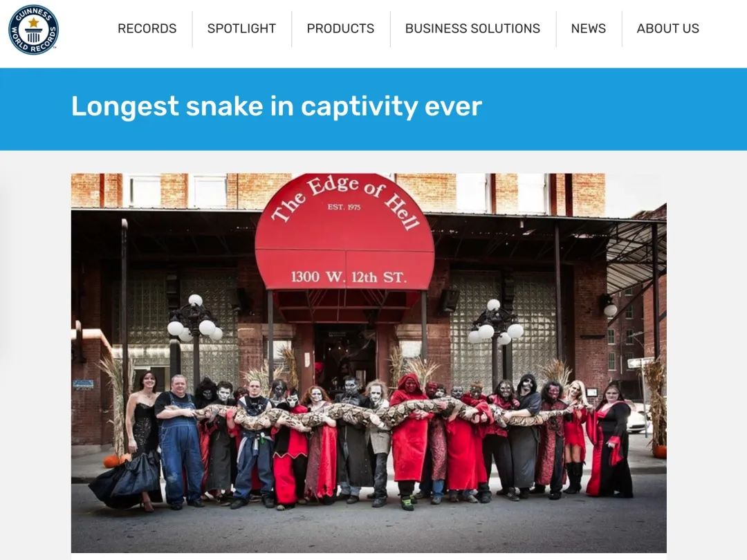Image resolution: width=747 pixels, height=560 pixels.
Task: Select Products in the navigation bar
Action: pyautogui.click(x=340, y=28)
